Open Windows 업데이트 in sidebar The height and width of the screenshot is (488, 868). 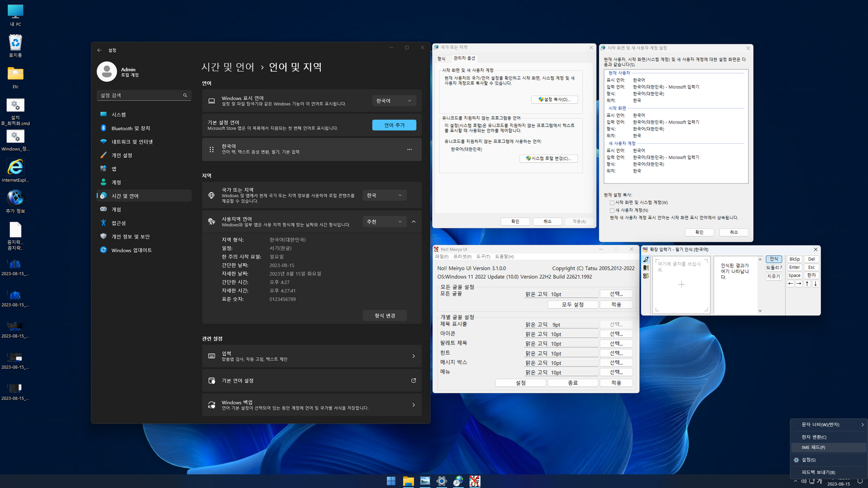coord(144,250)
